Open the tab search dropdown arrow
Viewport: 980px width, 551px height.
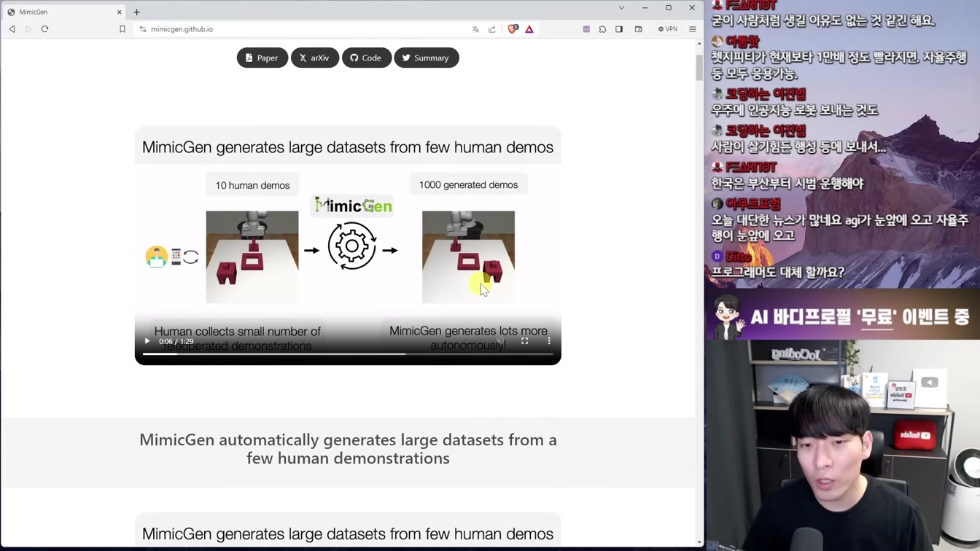click(x=621, y=8)
